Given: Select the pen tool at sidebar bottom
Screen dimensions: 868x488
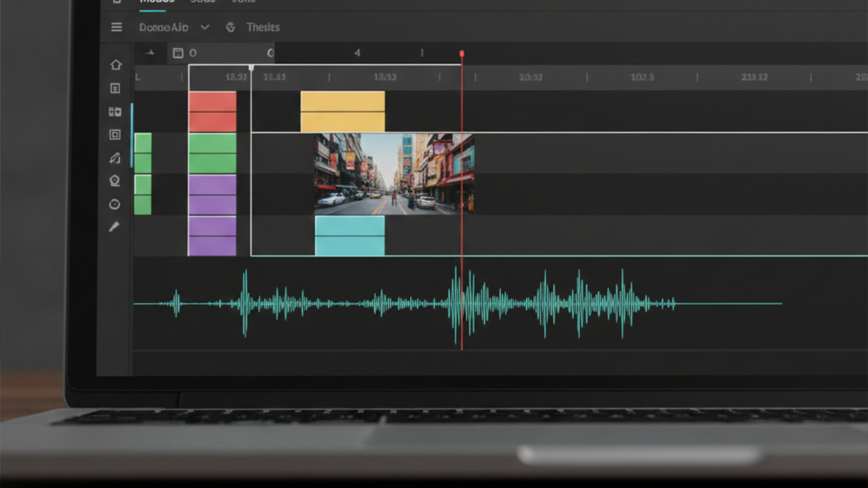Looking at the screenshot, I should [x=114, y=227].
